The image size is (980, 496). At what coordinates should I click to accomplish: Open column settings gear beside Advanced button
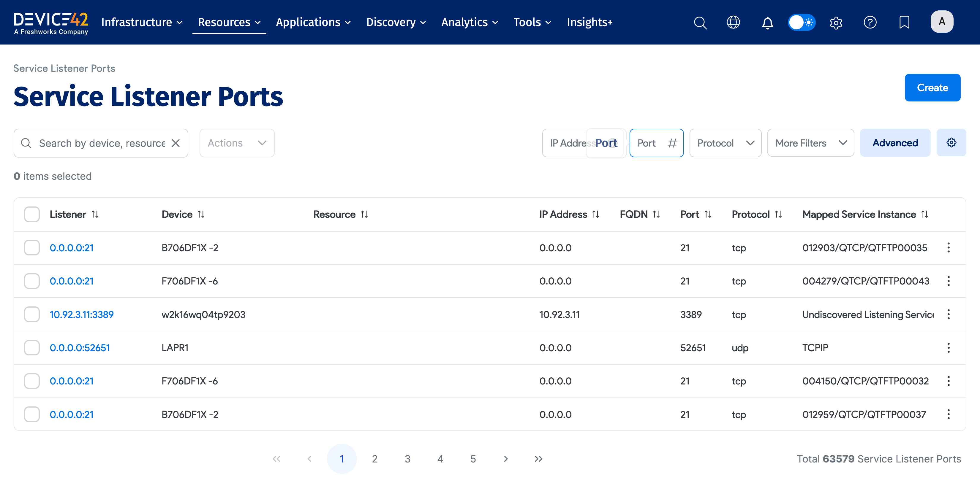coord(951,142)
